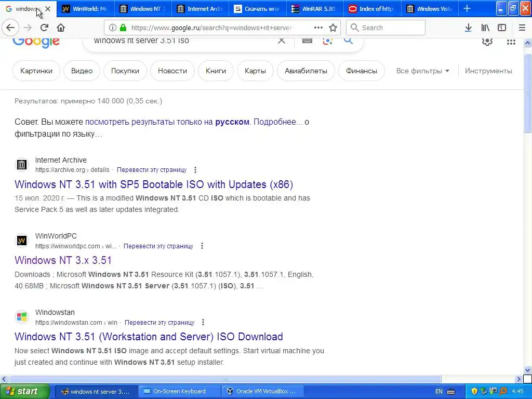Switch to On-Screen Keyboard taskbar button
The image size is (532, 399).
[179, 392]
